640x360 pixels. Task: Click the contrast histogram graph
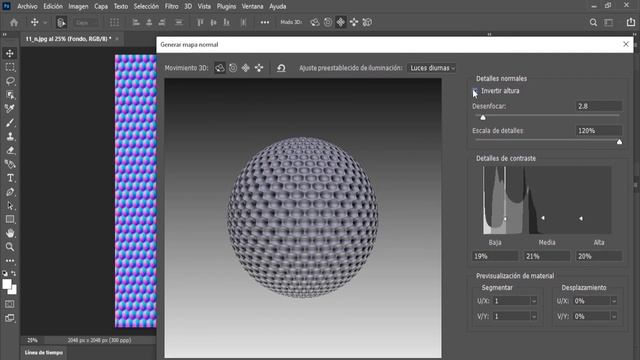pyautogui.click(x=547, y=200)
